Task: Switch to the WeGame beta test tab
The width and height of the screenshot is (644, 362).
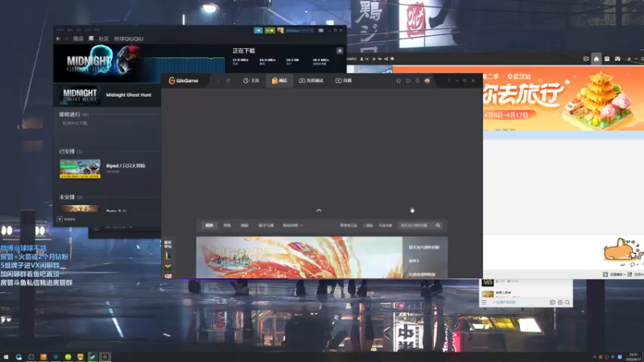Action: tap(311, 80)
